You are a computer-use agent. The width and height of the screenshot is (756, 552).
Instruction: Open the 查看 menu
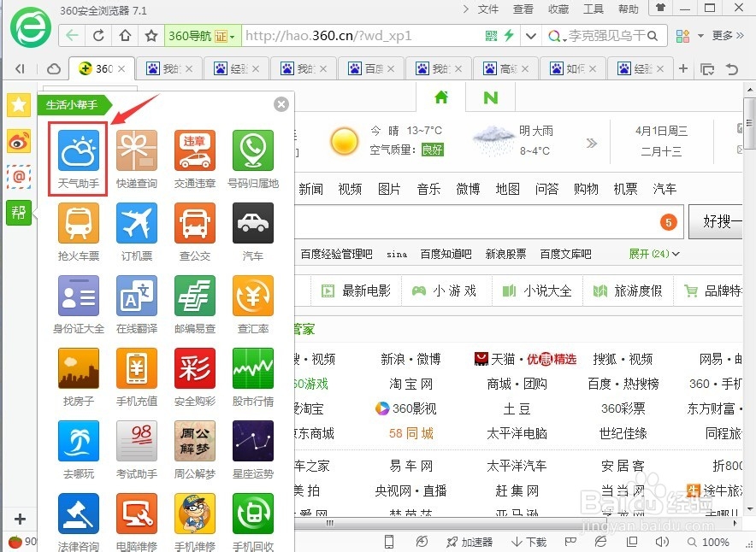523,9
